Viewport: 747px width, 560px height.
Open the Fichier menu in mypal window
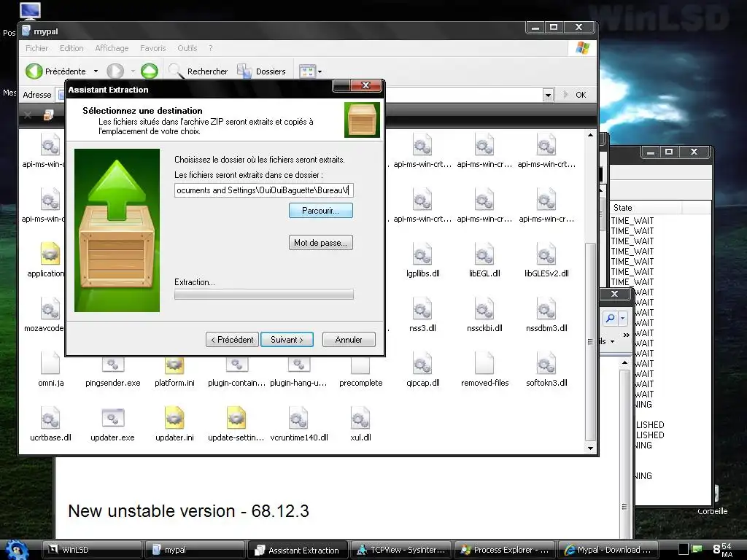(x=36, y=48)
